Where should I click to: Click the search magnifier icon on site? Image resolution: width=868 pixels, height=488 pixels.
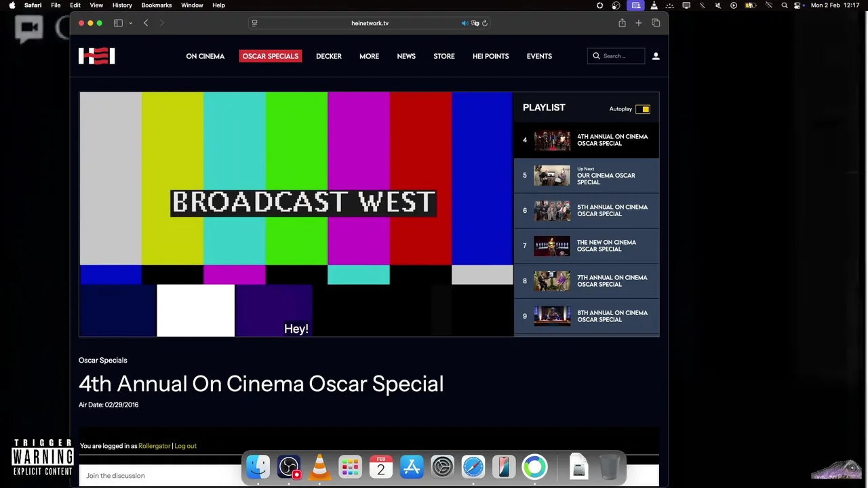(x=597, y=56)
